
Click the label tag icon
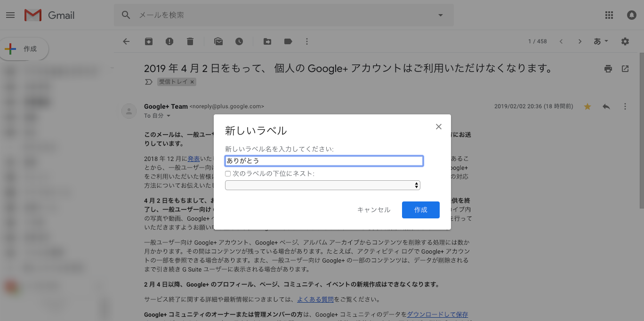tap(288, 41)
